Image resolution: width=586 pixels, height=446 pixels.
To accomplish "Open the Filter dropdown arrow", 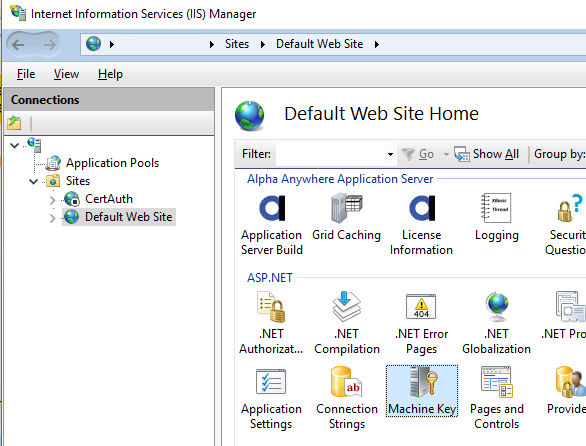I will pos(391,154).
